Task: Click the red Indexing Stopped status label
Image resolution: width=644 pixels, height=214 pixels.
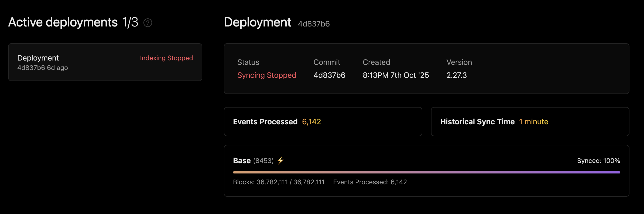Action: point(166,58)
